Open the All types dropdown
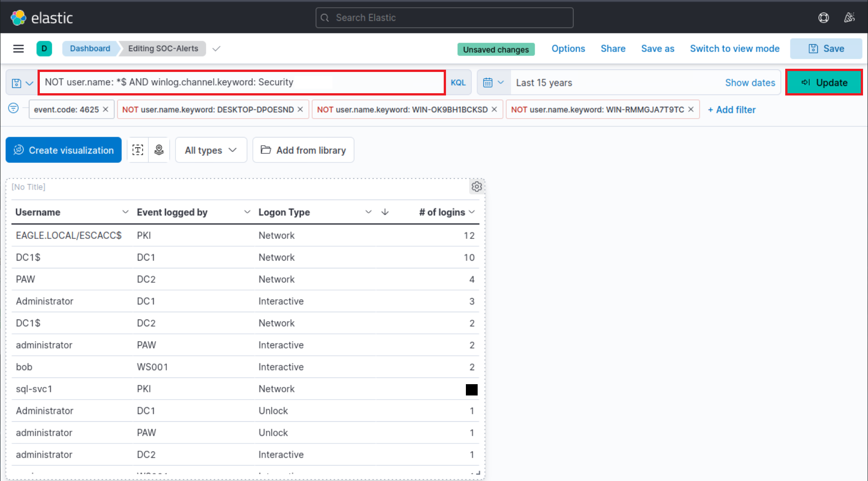 tap(211, 150)
